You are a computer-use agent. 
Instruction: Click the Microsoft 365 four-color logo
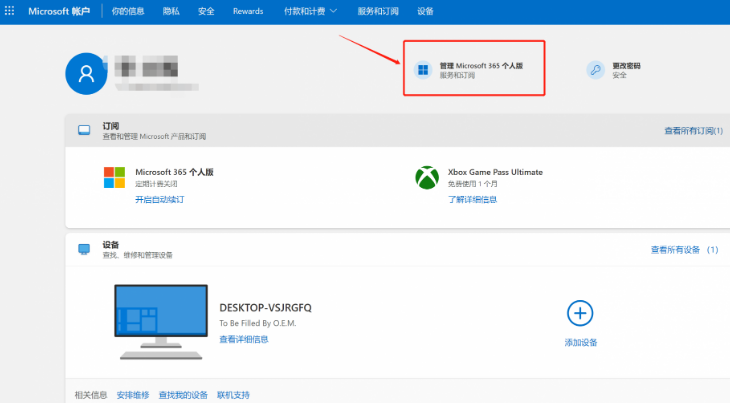coord(115,177)
